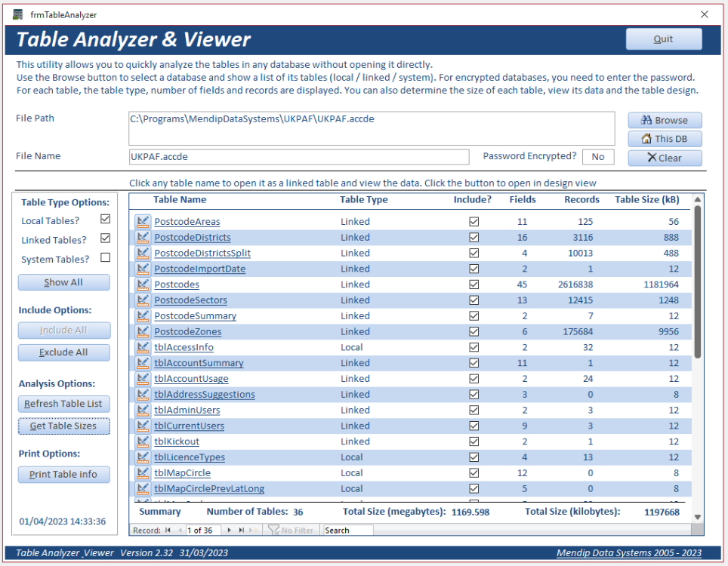Open tblCurrentUsers design view icon
Viewport: 728px width, 566px height.
point(143,426)
